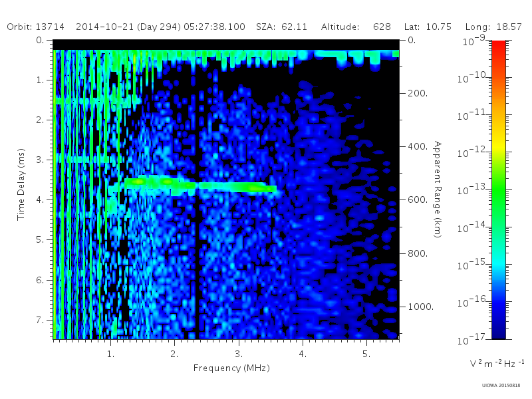Click the 'Apparent Range (km)' axis label
Image resolution: width=532 pixels, height=399 pixels.
pyautogui.click(x=438, y=190)
